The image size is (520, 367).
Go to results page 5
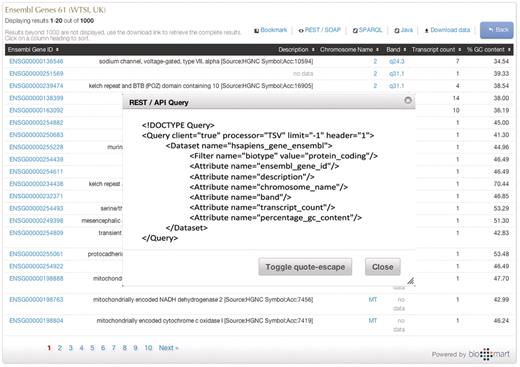(x=92, y=348)
